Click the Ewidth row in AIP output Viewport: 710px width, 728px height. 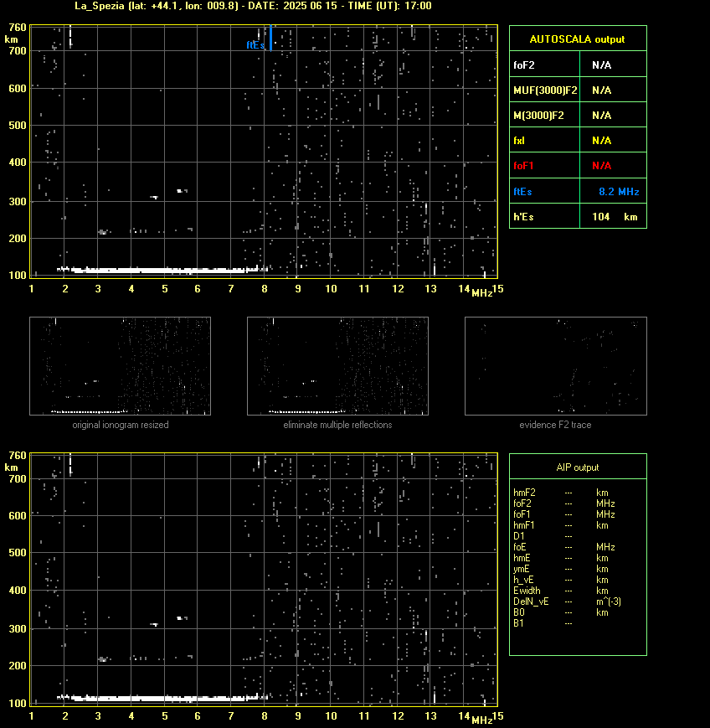point(561,591)
